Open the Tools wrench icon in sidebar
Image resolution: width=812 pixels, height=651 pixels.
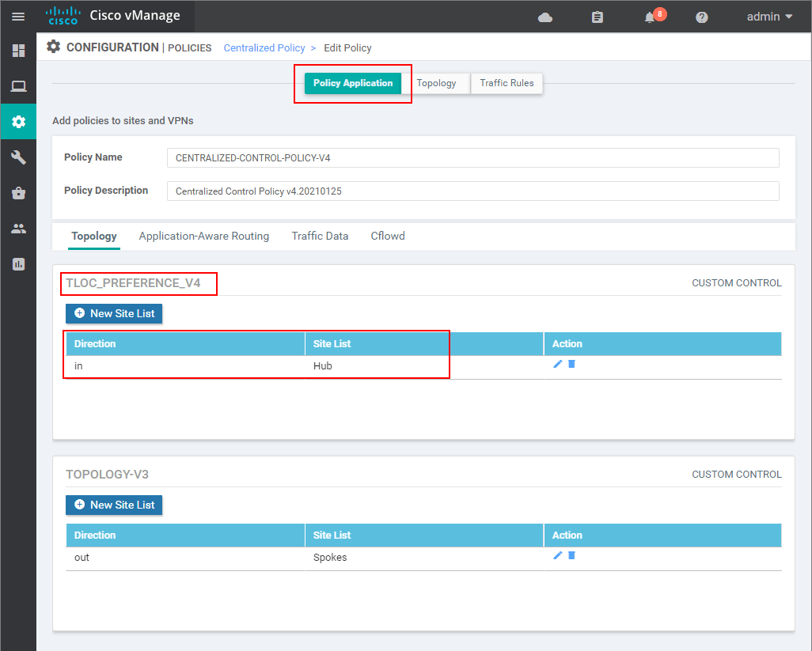(17, 157)
